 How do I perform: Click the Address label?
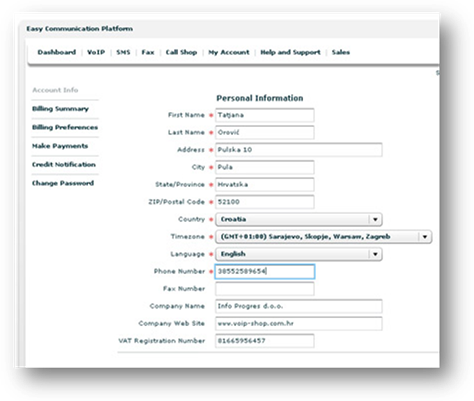point(191,150)
